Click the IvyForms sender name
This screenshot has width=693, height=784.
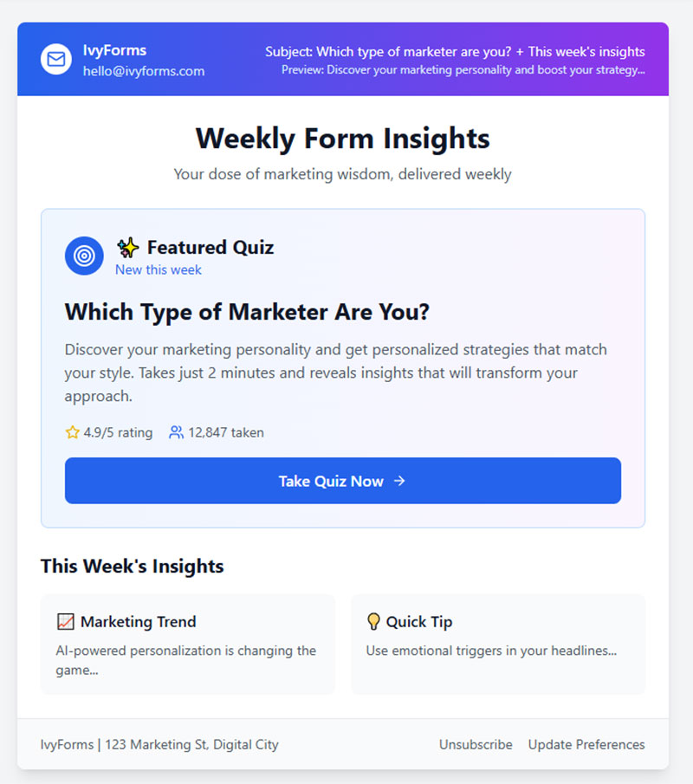coord(114,50)
